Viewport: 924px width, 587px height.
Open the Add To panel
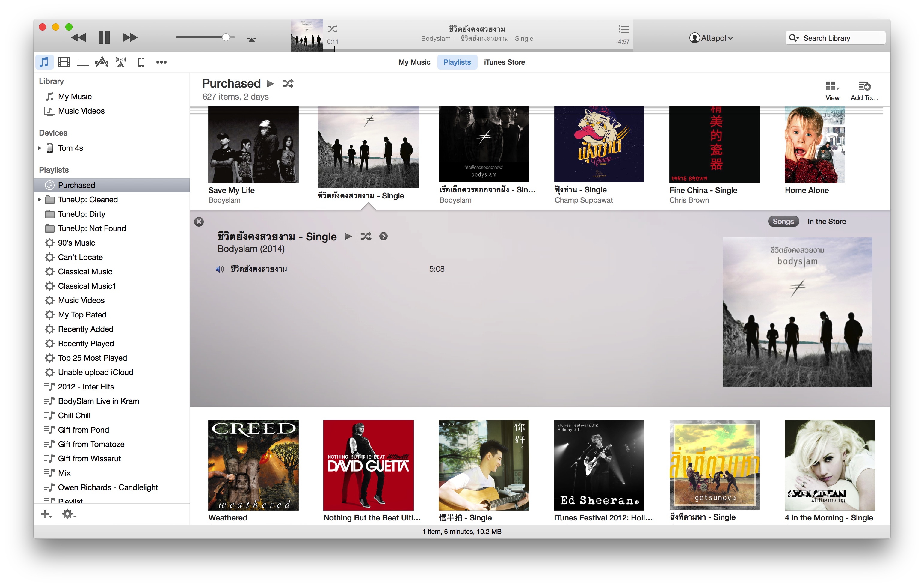tap(864, 91)
